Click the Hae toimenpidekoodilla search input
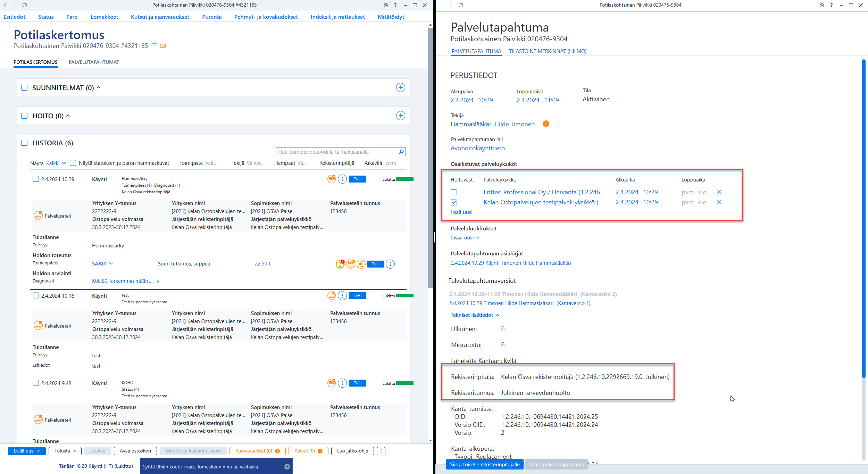 (337, 152)
